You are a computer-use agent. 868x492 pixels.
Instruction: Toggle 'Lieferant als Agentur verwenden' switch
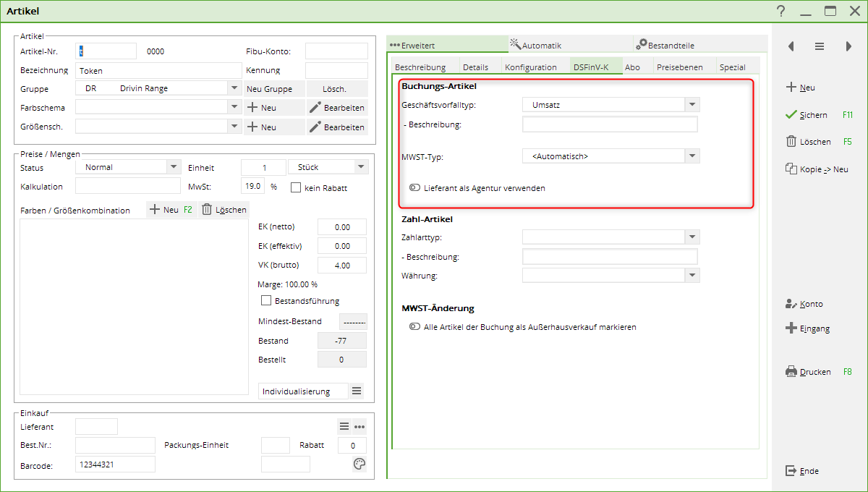414,188
